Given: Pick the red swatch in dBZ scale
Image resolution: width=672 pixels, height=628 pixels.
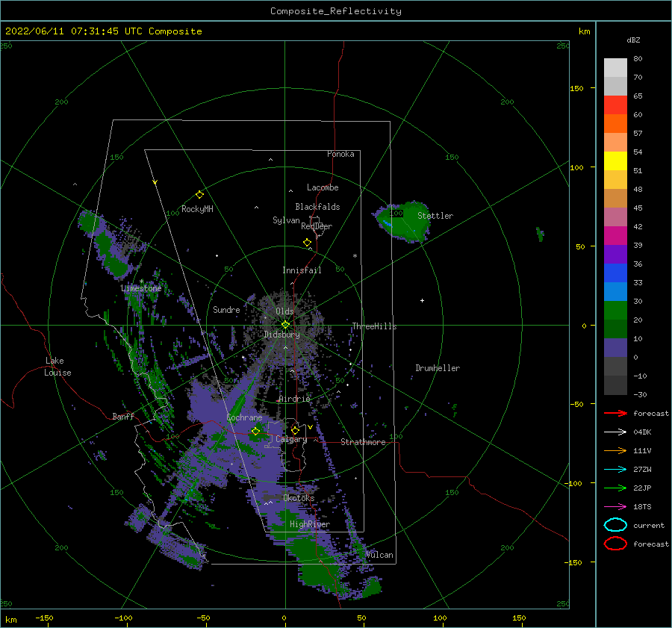Looking at the screenshot, I should pos(615,105).
